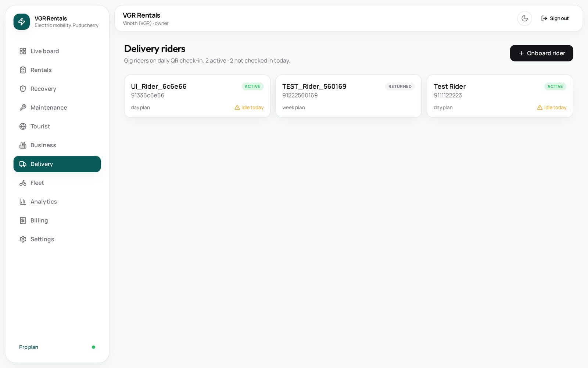Open the Tourist globe icon
This screenshot has height=368, width=588.
point(23,126)
